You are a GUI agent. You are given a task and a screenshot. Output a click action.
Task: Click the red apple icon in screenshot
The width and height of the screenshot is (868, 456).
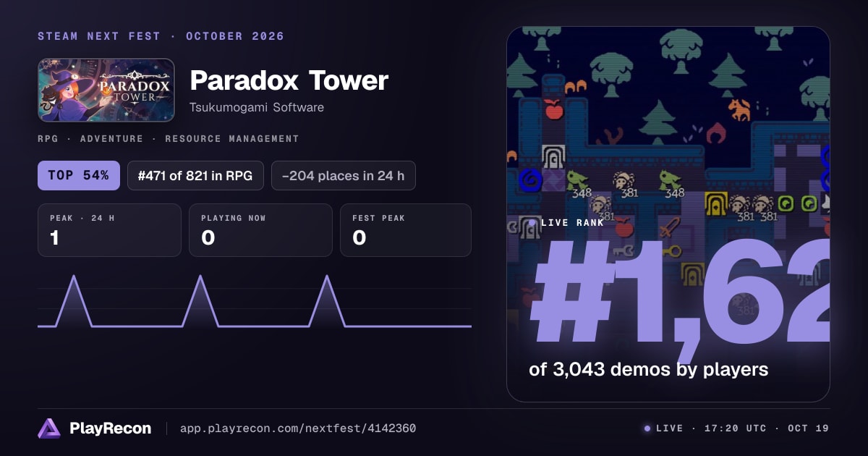click(x=553, y=109)
